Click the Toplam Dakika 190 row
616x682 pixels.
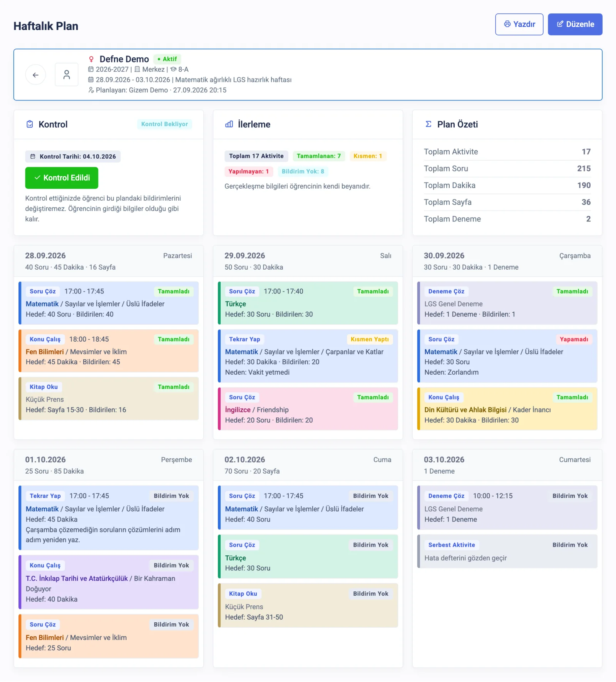pos(507,185)
